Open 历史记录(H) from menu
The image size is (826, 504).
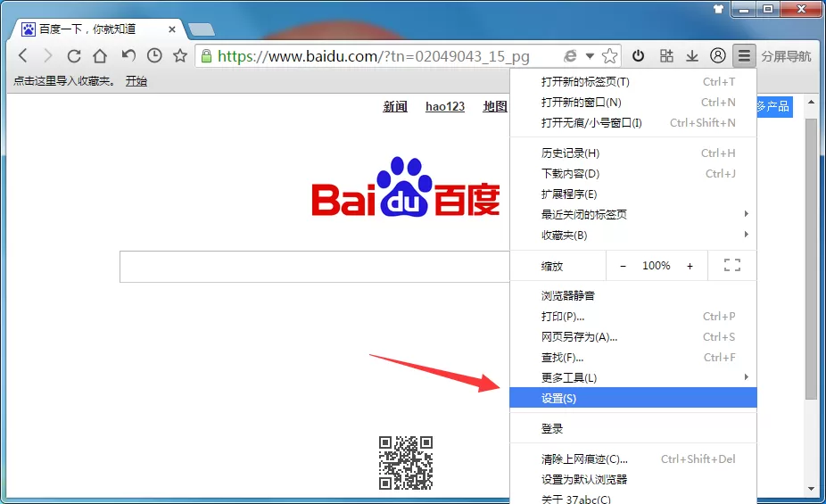click(x=632, y=153)
